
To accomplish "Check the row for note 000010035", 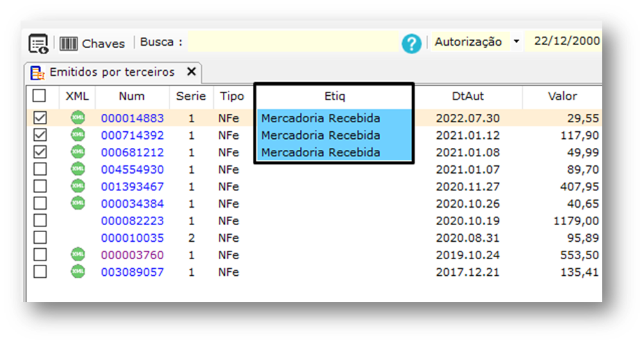I will pyautogui.click(x=40, y=237).
